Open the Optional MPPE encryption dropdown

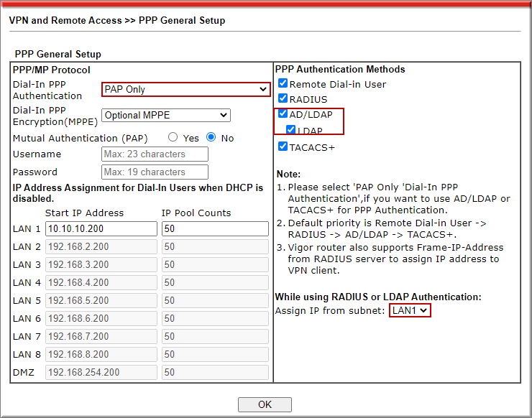tap(166, 115)
